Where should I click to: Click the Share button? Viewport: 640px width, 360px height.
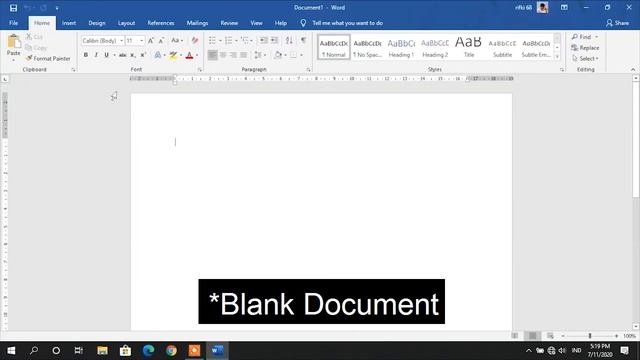[617, 23]
